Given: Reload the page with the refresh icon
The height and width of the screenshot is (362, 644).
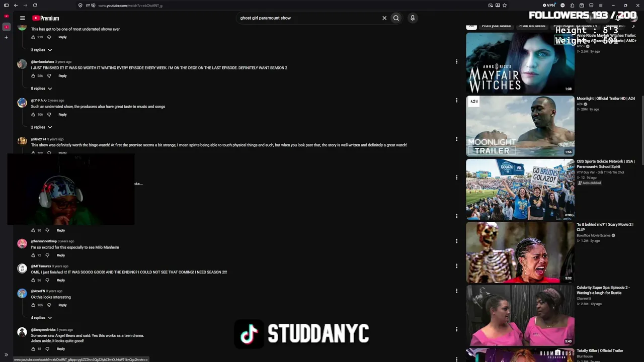Looking at the screenshot, I should click(35, 6).
